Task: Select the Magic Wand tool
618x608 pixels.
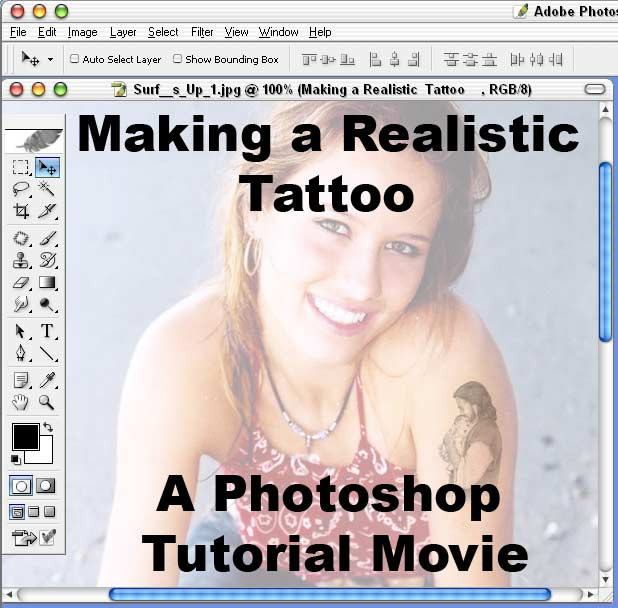Action: click(47, 189)
